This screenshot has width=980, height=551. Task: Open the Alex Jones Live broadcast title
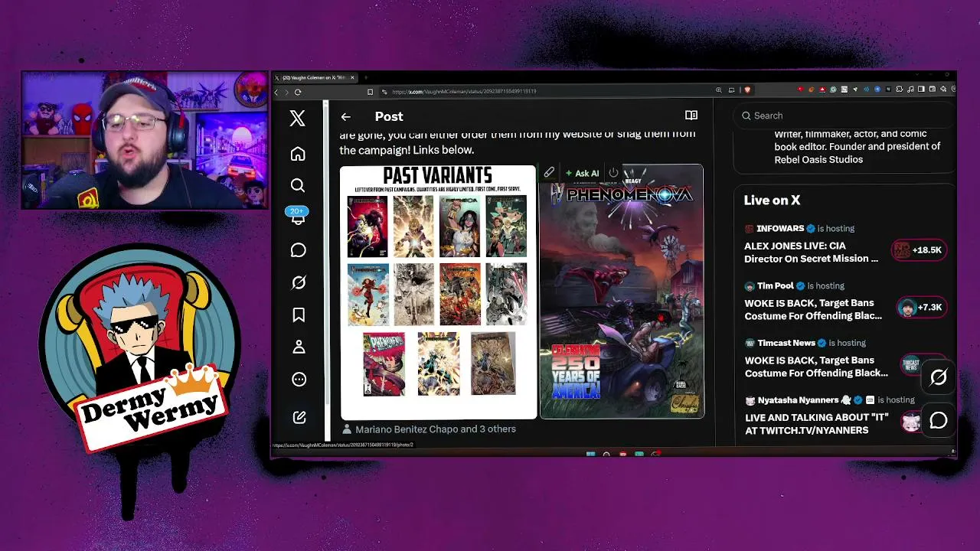pos(812,252)
